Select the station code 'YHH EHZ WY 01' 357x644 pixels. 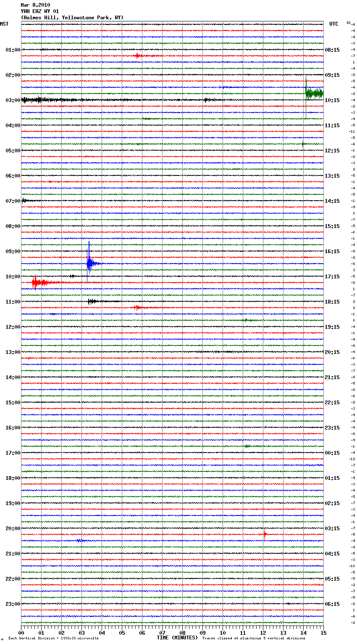[x=40, y=11]
